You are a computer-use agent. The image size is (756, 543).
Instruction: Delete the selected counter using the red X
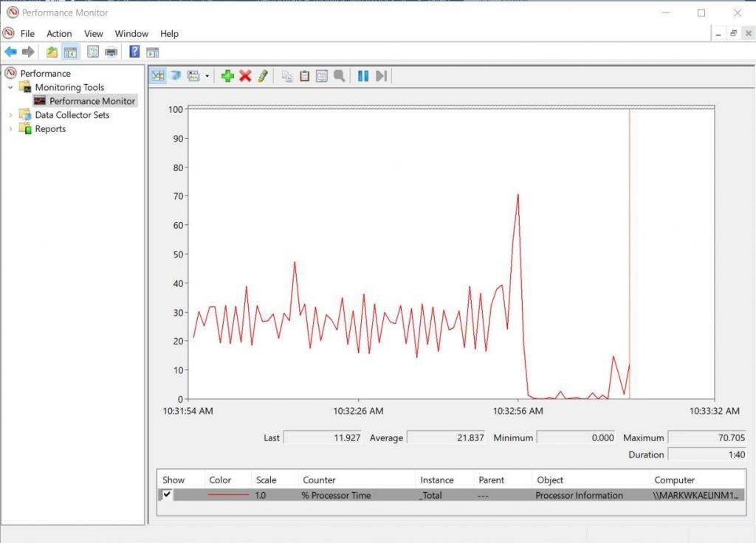coord(246,75)
